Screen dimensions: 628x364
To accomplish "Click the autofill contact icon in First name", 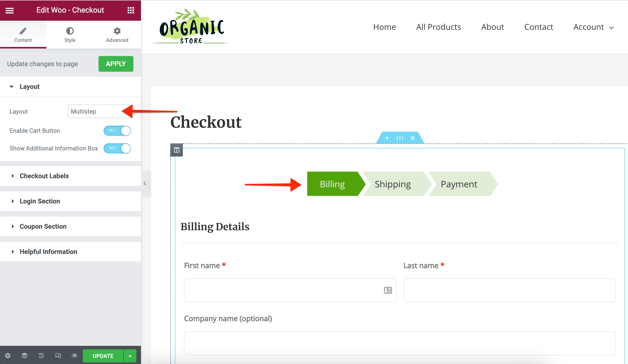I will click(388, 290).
